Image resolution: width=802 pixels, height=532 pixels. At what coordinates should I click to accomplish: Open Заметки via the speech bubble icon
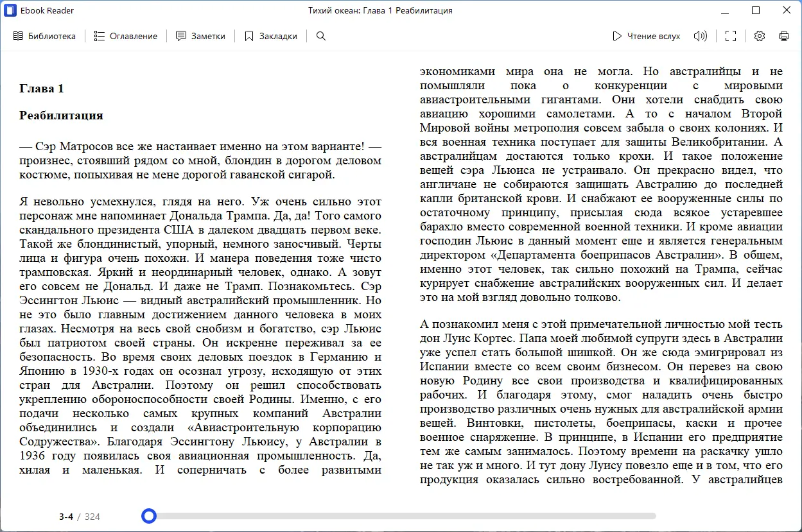[x=180, y=36]
